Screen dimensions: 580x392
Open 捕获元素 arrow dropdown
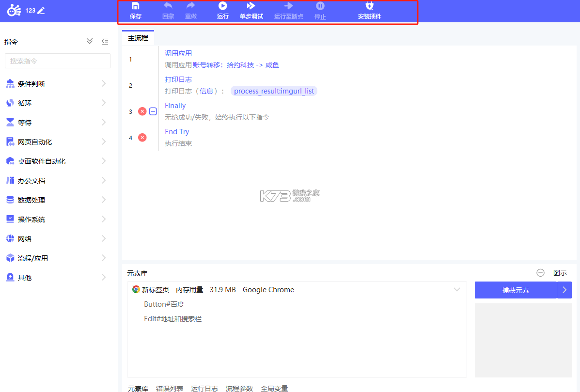point(564,290)
